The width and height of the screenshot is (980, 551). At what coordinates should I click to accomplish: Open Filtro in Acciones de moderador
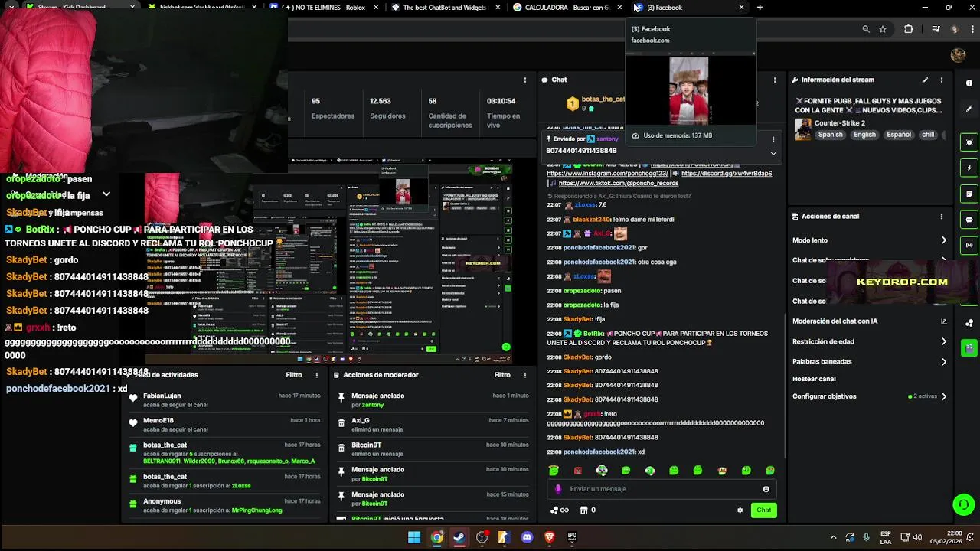click(x=502, y=375)
